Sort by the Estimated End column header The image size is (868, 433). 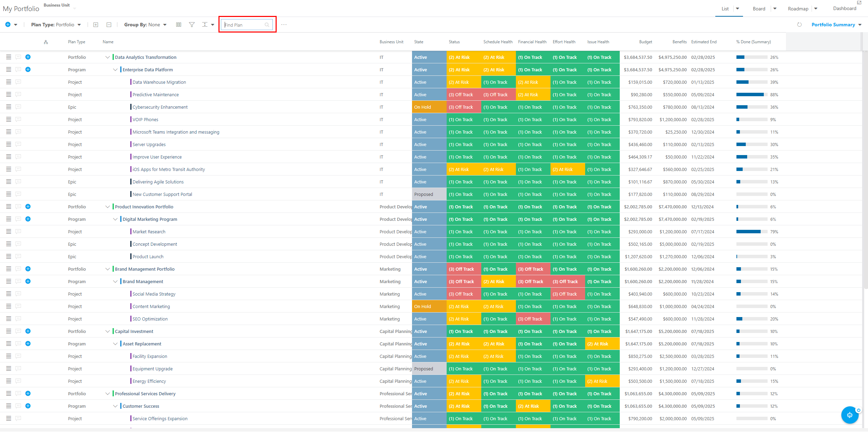click(704, 42)
